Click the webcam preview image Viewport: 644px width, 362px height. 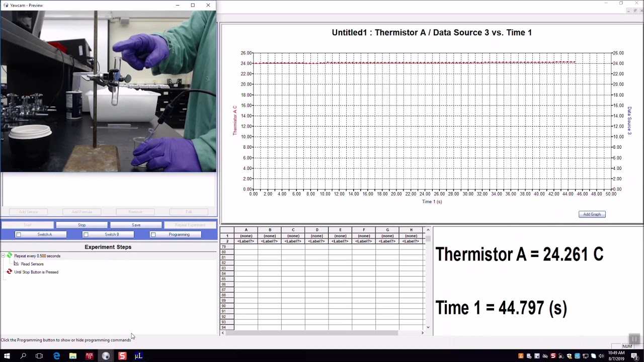coord(108,92)
